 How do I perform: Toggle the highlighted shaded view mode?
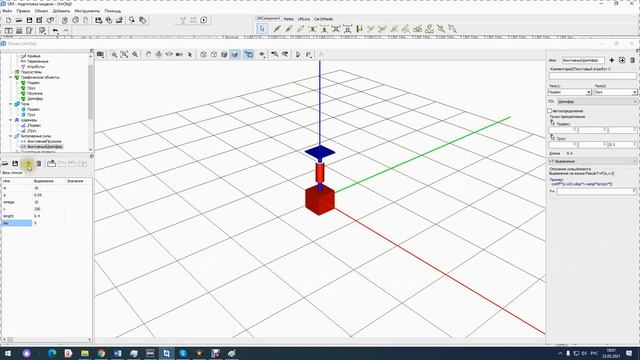(235, 54)
